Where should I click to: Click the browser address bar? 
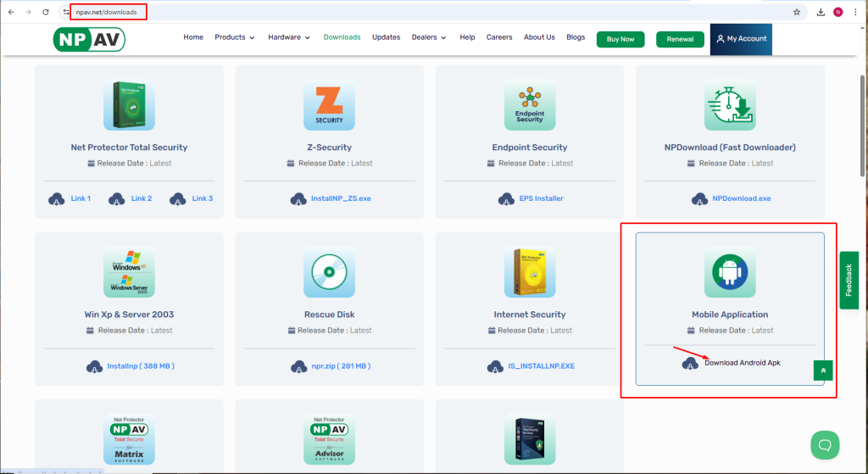click(x=424, y=12)
